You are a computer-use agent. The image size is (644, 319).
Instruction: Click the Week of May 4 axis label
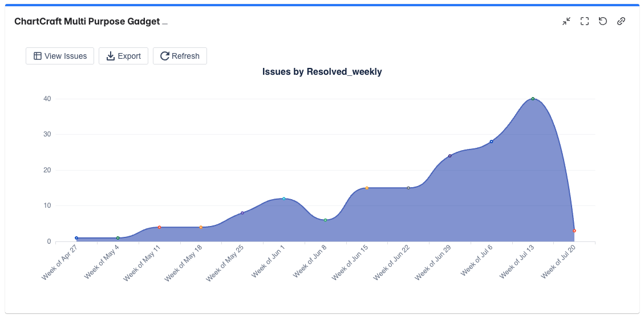click(x=102, y=261)
